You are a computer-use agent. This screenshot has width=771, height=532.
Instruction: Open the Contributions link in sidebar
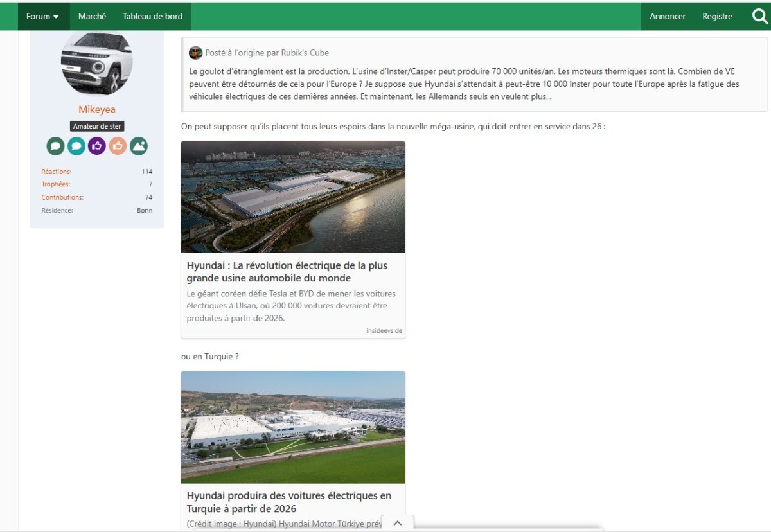coord(62,197)
